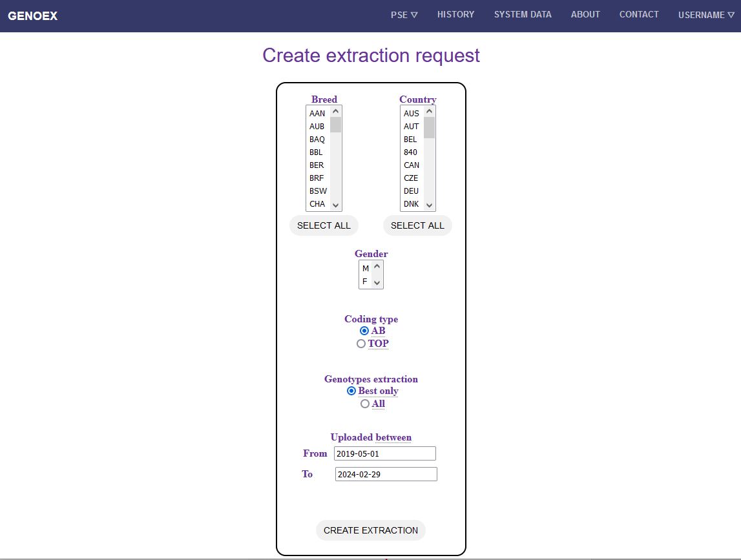Viewport: 741px width, 560px height.
Task: Click the GENOEX logo
Action: tap(33, 16)
